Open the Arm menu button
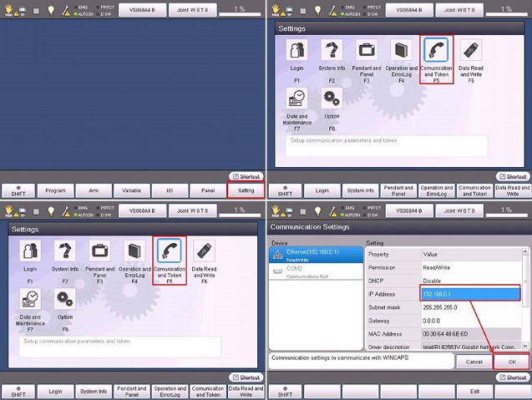 click(x=92, y=191)
